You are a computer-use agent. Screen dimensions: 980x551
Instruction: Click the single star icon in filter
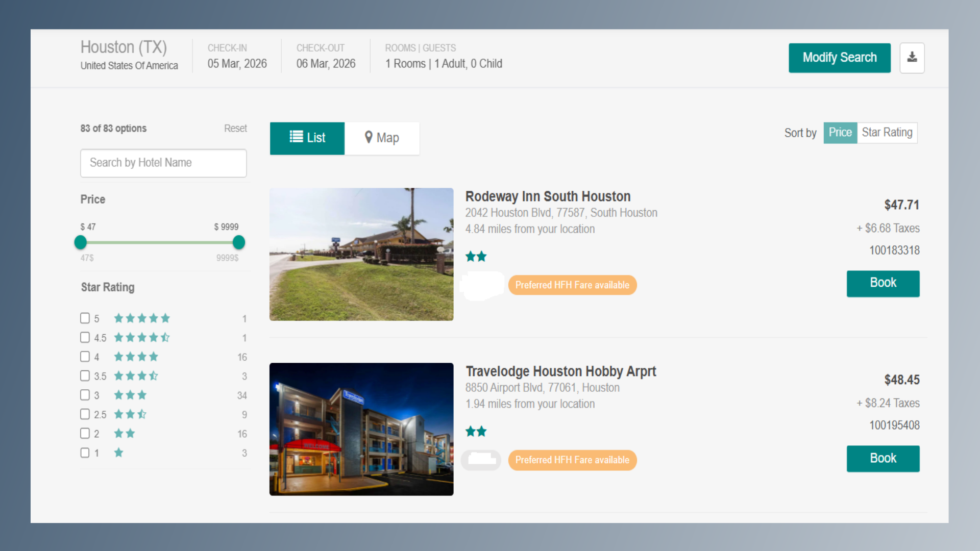pyautogui.click(x=118, y=453)
